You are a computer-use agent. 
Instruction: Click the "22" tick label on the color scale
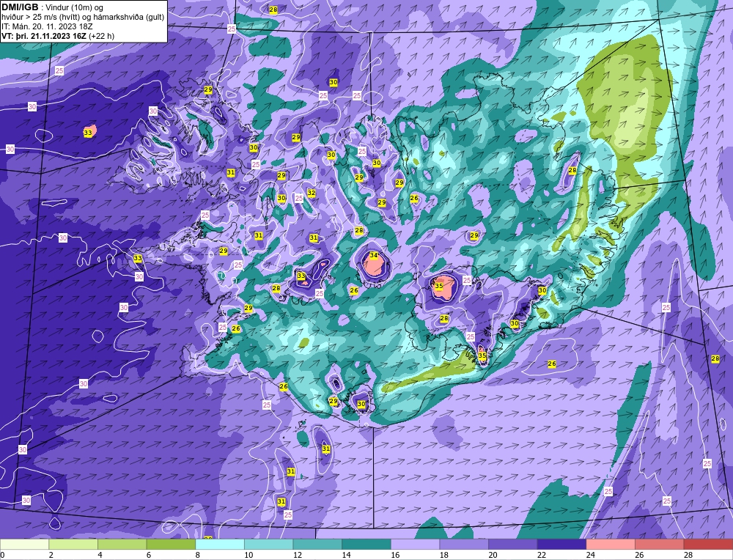[542, 555]
